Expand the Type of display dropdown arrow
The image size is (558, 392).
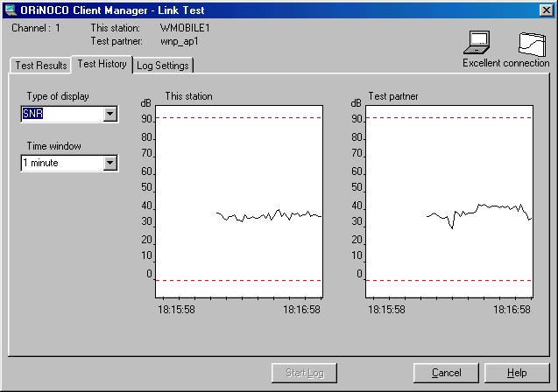109,114
